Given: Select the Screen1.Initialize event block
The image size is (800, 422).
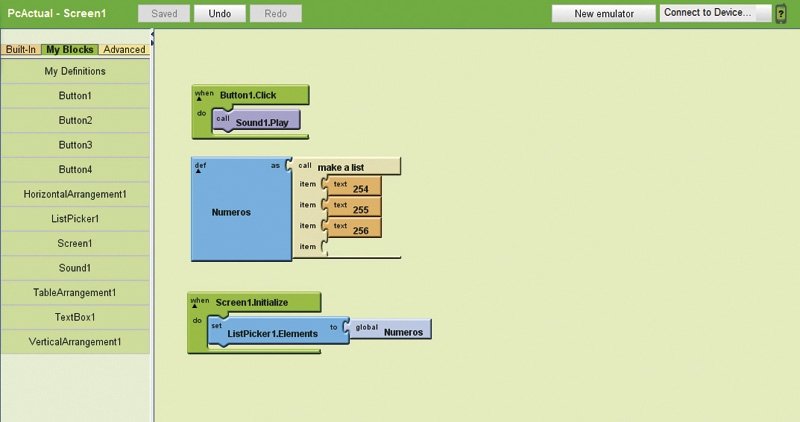Looking at the screenshot, I should pyautogui.click(x=254, y=302).
